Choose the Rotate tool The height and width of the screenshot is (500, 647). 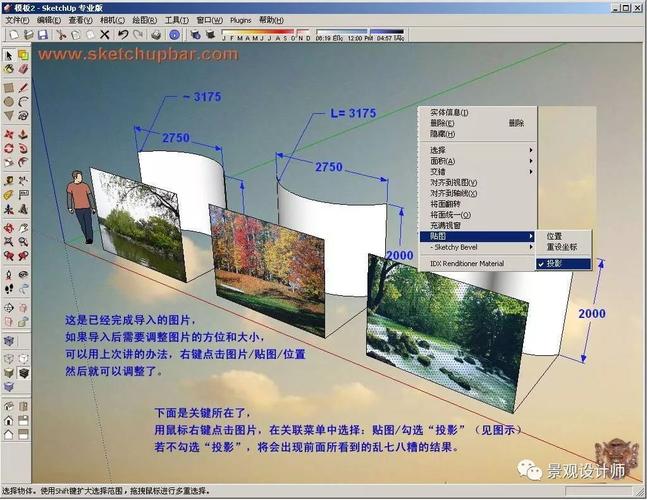(9, 149)
